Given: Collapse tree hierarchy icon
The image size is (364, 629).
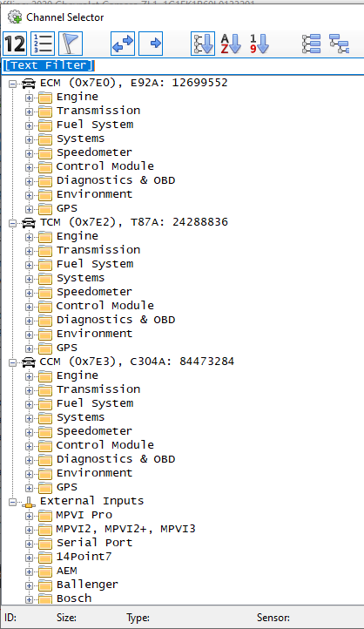Looking at the screenshot, I should tap(339, 44).
